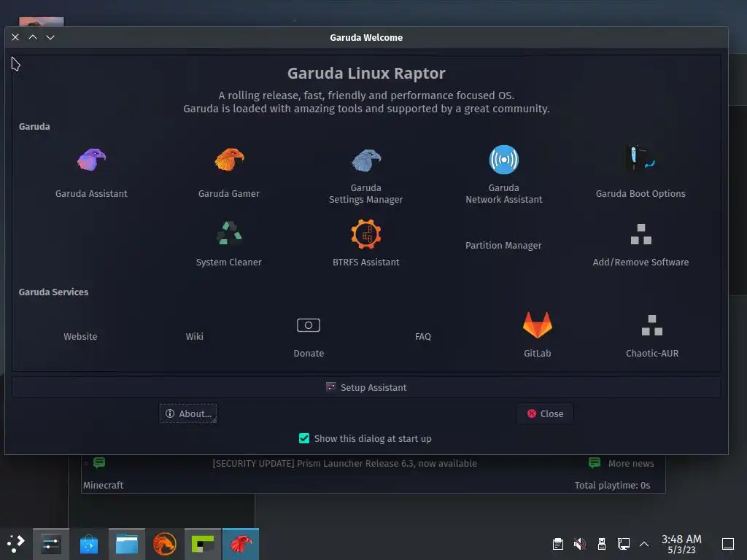Open the software store taskbar icon

click(x=88, y=544)
